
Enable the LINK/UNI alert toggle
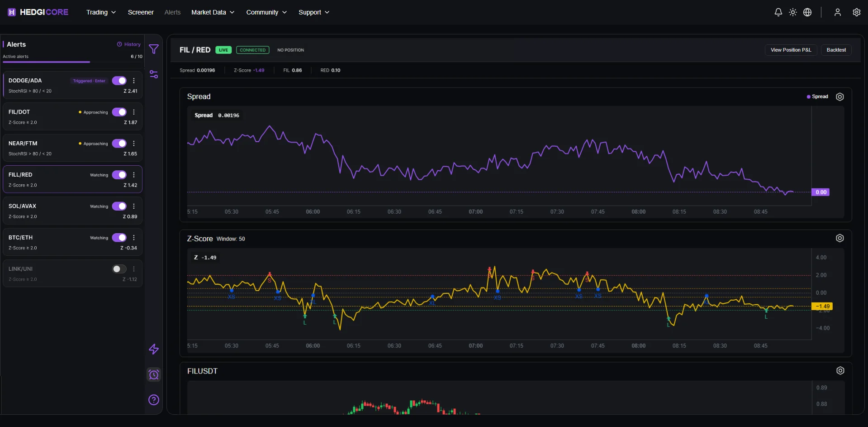tap(119, 269)
